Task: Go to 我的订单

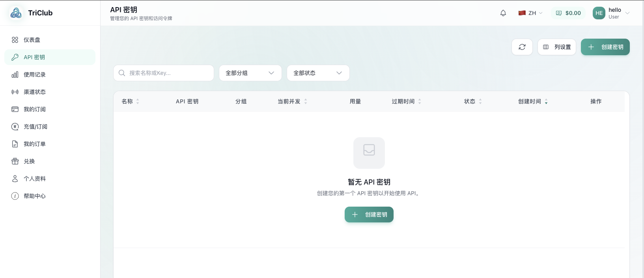Action: pyautogui.click(x=50, y=144)
